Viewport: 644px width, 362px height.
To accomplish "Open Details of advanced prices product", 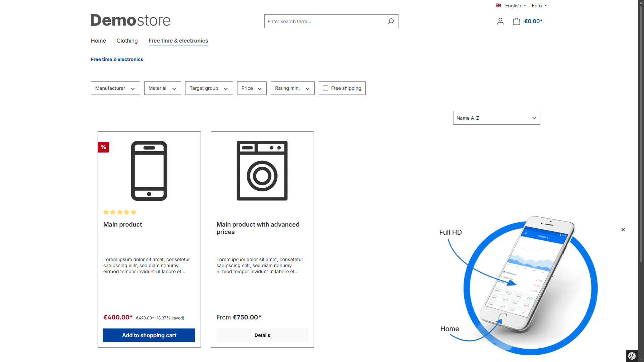I will [262, 335].
